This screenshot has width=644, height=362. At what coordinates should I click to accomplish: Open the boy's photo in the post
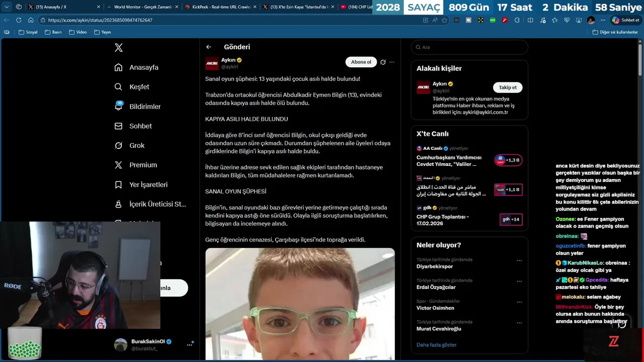[x=300, y=304]
